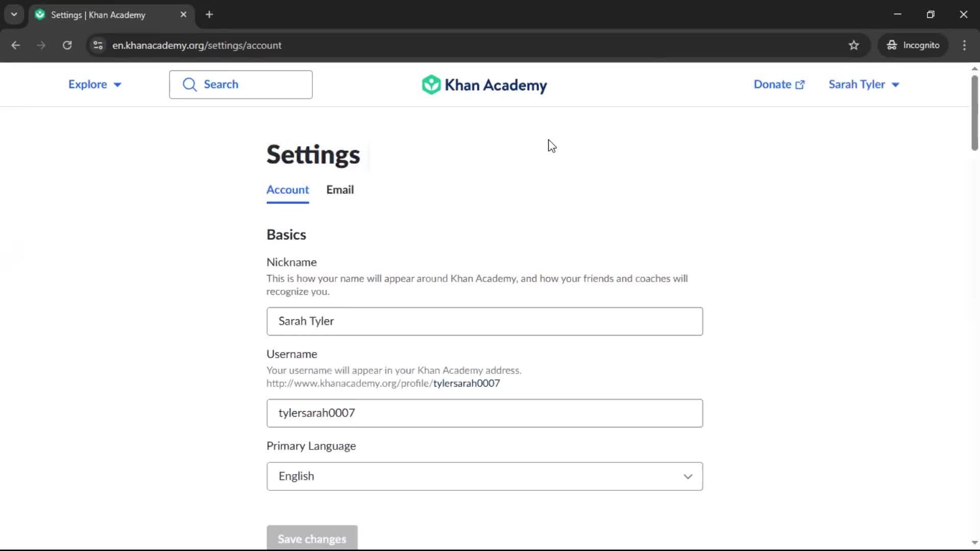This screenshot has height=551, width=980.
Task: Click the external link icon next to Donate
Action: point(800,85)
